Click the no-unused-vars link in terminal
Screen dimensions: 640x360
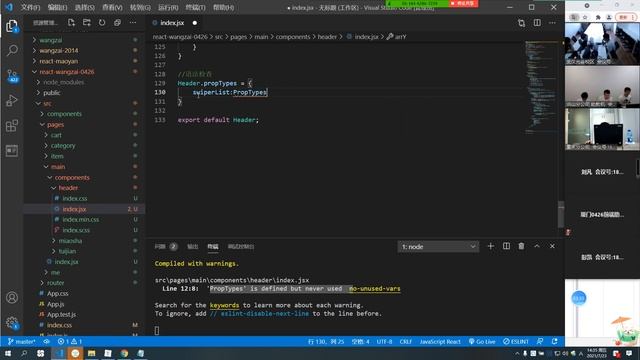point(375,289)
